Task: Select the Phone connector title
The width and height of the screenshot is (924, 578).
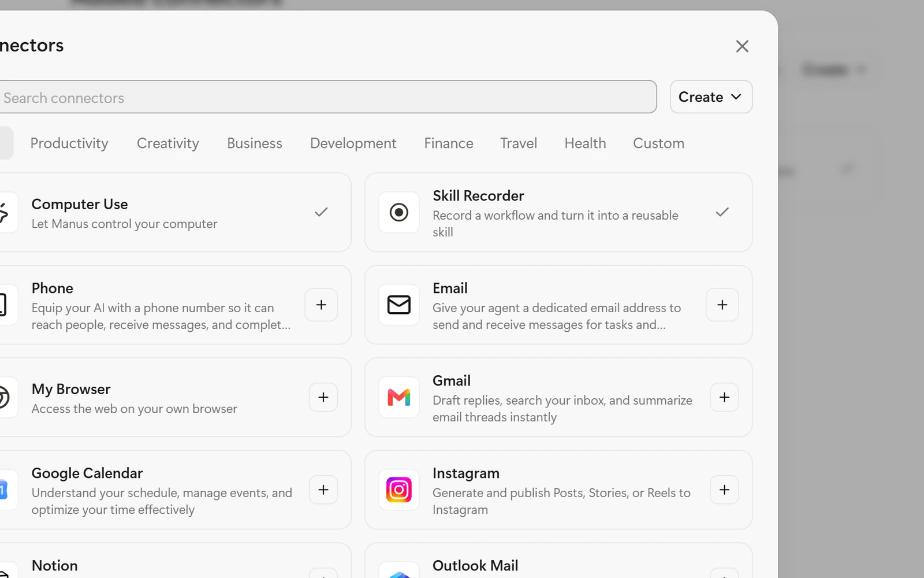Action: tap(53, 288)
